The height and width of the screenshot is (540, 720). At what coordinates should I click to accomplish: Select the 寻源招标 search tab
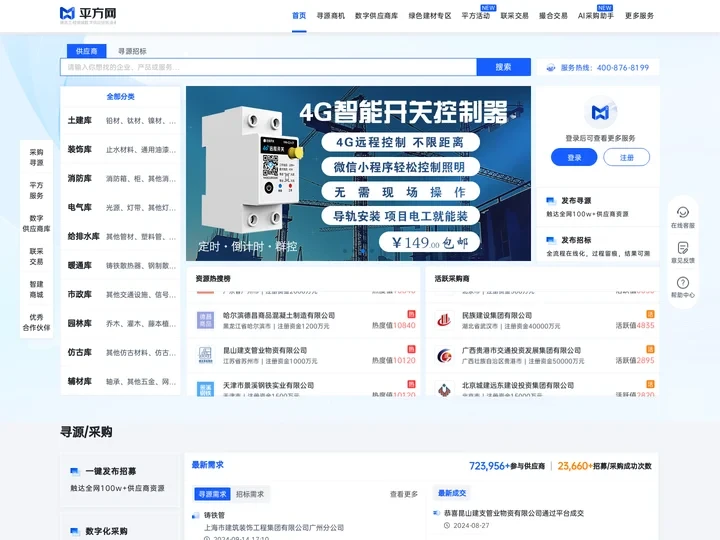(132, 51)
